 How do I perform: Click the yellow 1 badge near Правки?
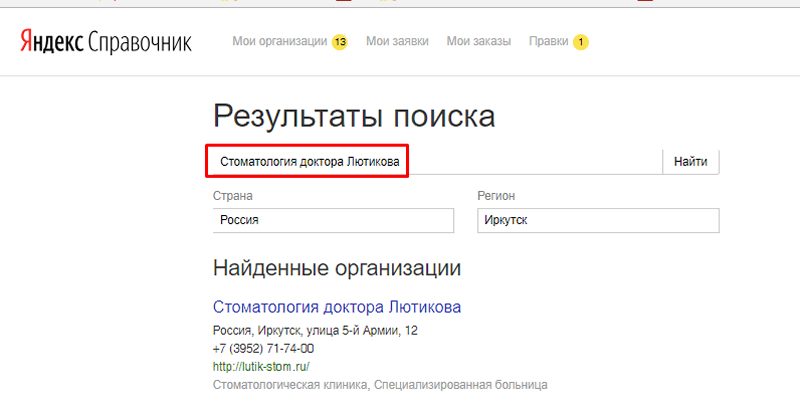[581, 42]
